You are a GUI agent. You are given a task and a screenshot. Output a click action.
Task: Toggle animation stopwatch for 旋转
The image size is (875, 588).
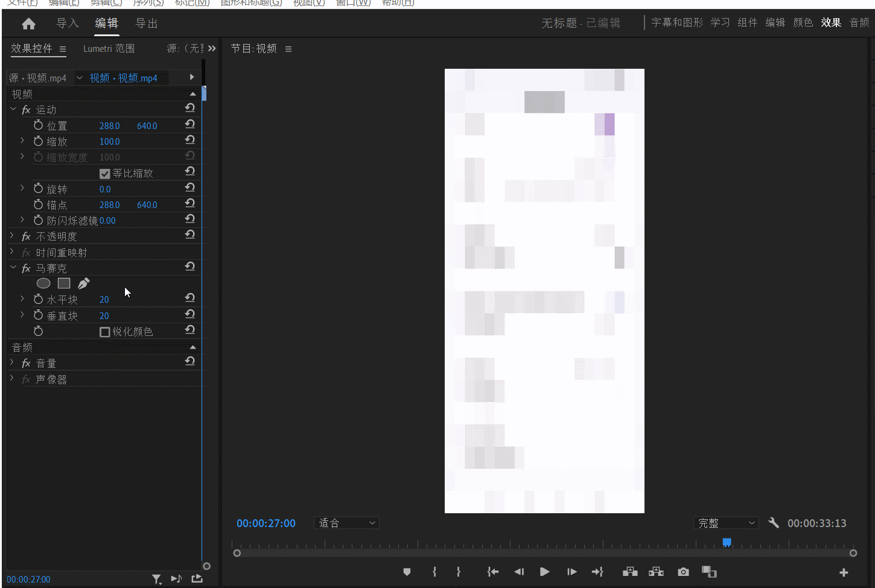tap(39, 189)
